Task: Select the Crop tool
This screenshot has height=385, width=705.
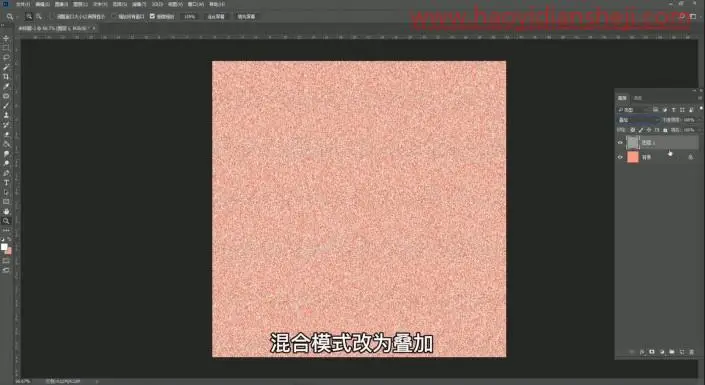Action: pos(6,77)
